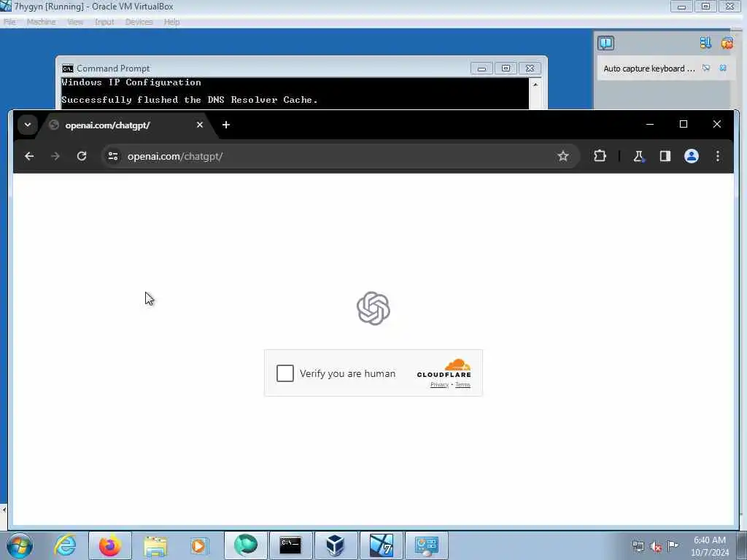Open the Cloudflare Terms link
Screen dimensions: 747x560
point(462,385)
